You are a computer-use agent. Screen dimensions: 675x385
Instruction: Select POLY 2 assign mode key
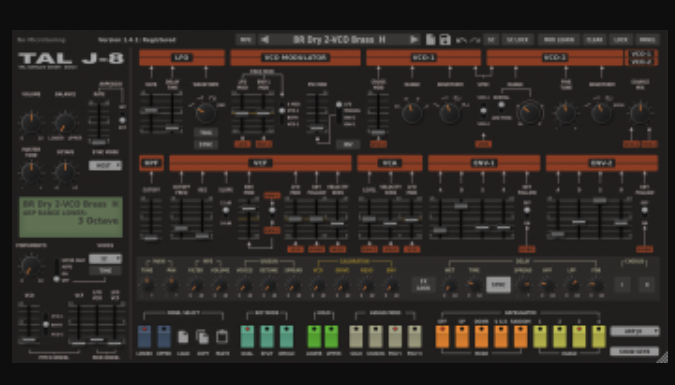tap(415, 336)
